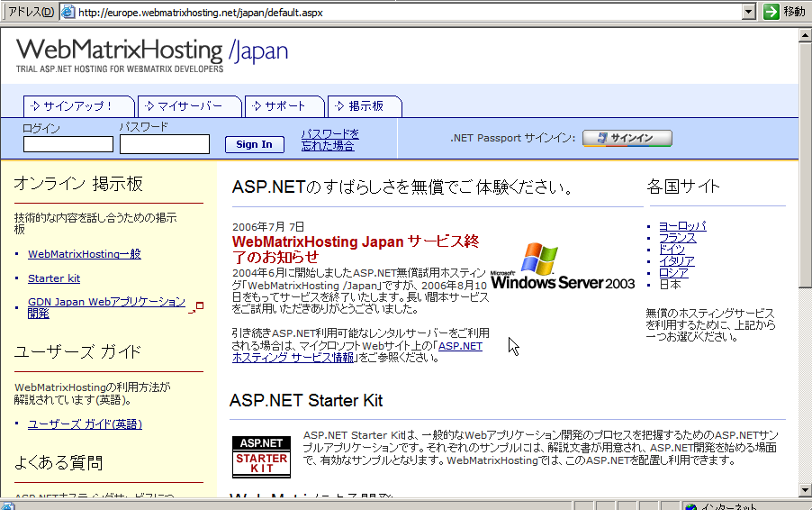Click the Windows Server 2003 logo

563,266
